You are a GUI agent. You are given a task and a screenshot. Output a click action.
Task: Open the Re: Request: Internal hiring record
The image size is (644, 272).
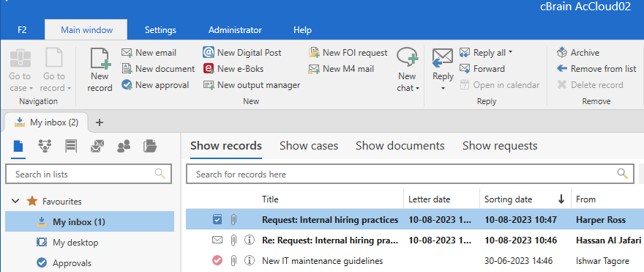[x=415, y=240]
